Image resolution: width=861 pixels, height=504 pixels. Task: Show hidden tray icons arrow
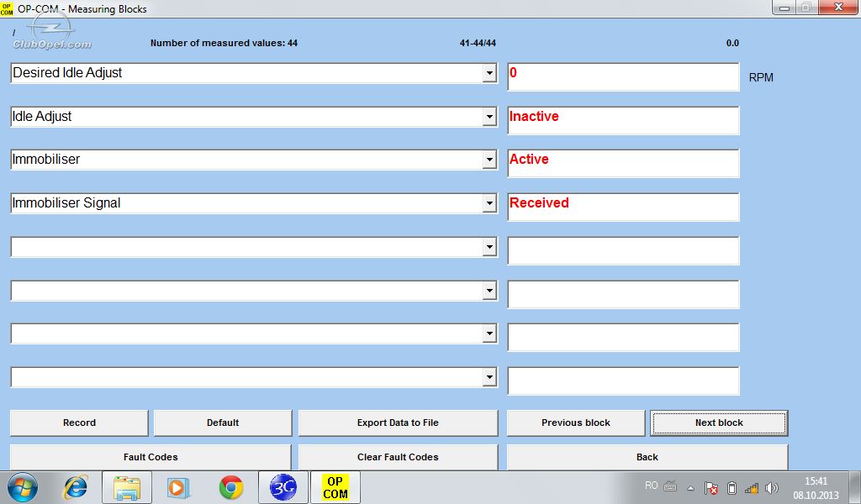pyautogui.click(x=691, y=488)
